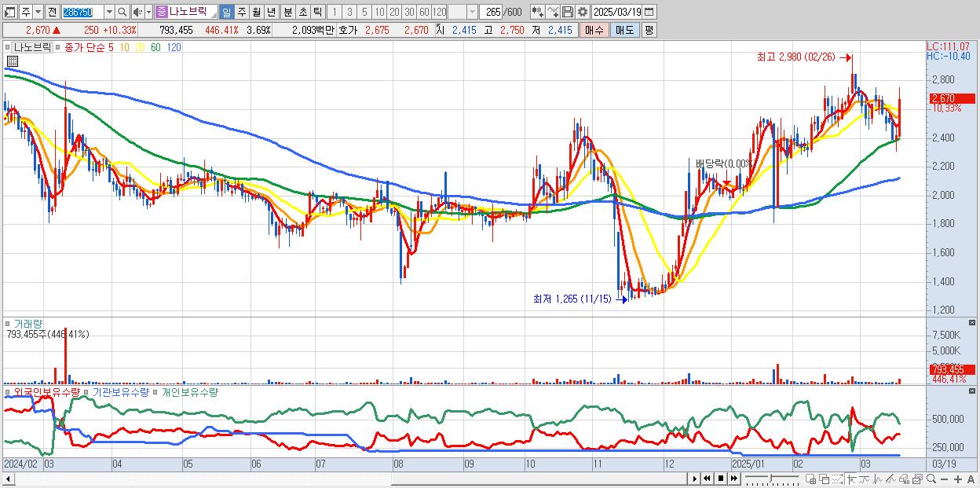Click the 나노브릭 chart legend label
Viewport: 980px width, 488px height.
pos(31,47)
